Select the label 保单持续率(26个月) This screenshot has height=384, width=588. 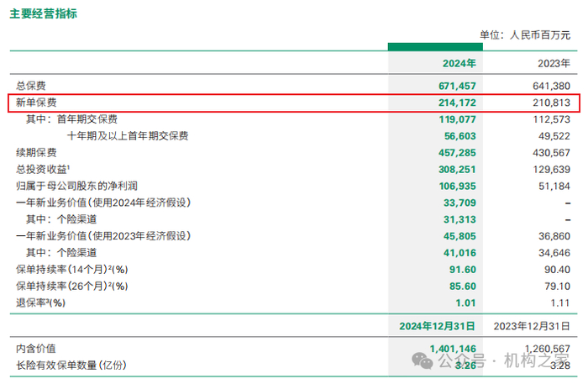[72, 287]
